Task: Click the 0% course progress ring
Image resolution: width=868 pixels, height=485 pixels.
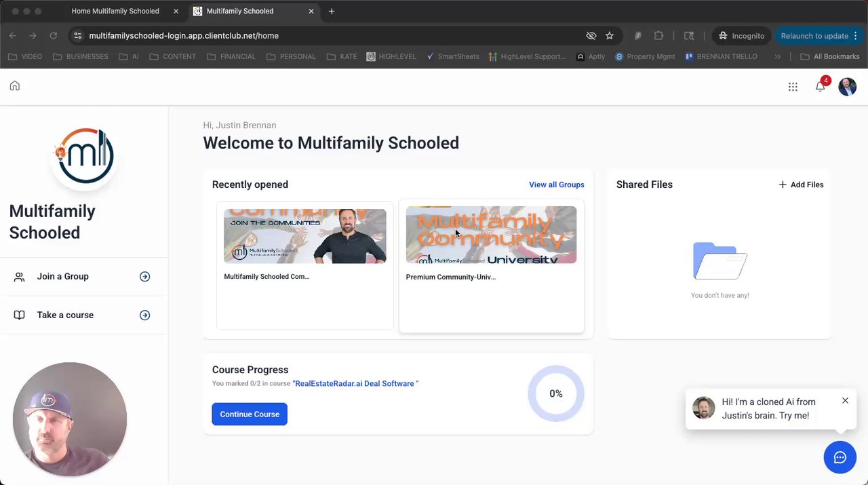Action: pyautogui.click(x=556, y=393)
